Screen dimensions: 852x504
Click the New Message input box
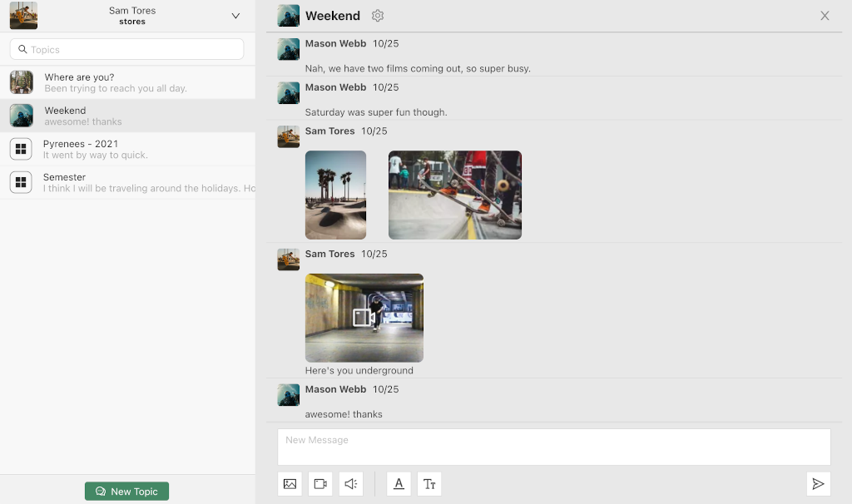tap(553, 447)
